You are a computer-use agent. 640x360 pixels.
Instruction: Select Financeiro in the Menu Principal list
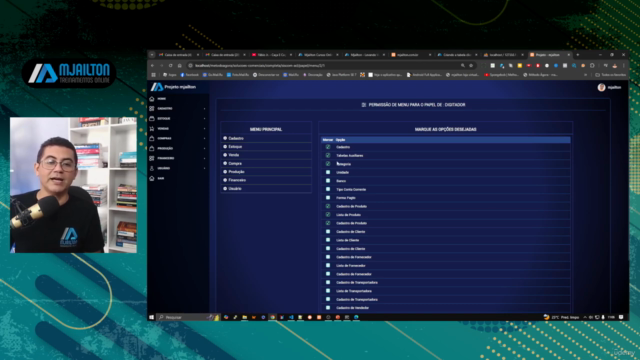(x=266, y=180)
